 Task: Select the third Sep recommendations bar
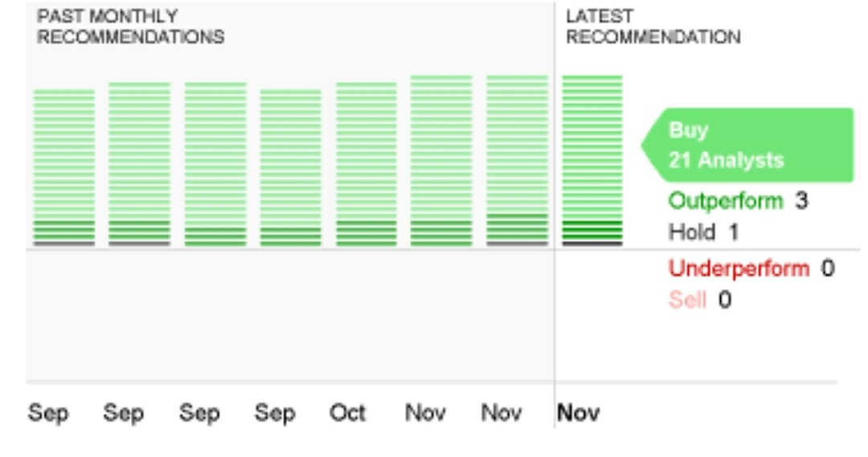pos(215,164)
